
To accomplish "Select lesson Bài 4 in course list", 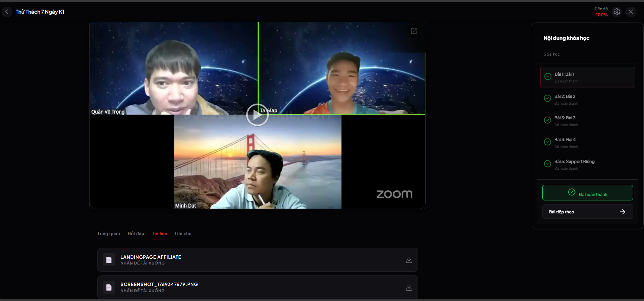I will point(565,140).
